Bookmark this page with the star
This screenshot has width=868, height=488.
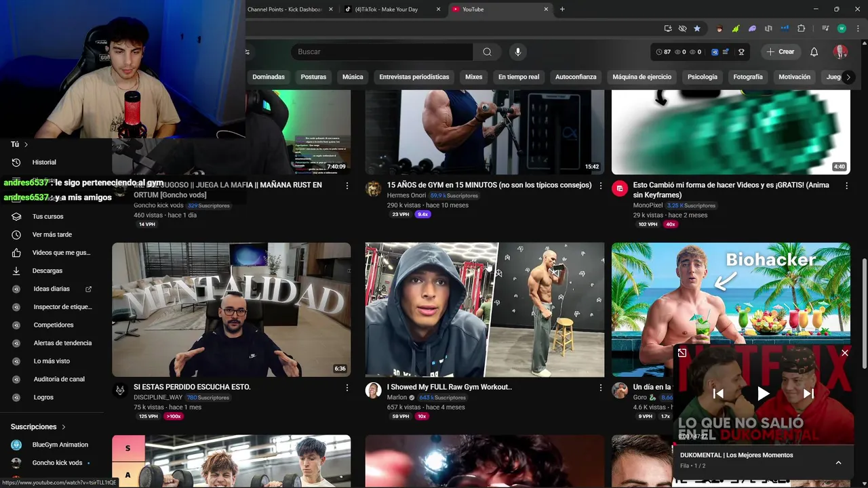coord(697,28)
